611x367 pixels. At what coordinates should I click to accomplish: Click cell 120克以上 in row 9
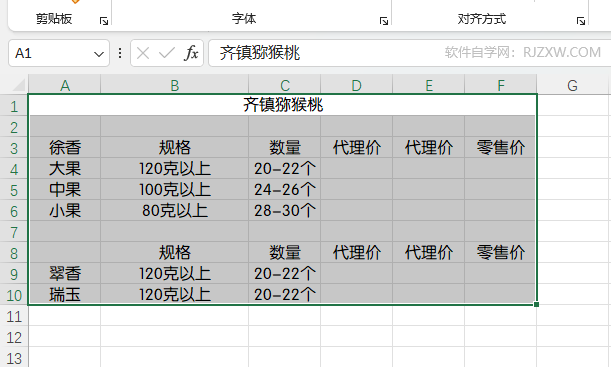click(175, 274)
